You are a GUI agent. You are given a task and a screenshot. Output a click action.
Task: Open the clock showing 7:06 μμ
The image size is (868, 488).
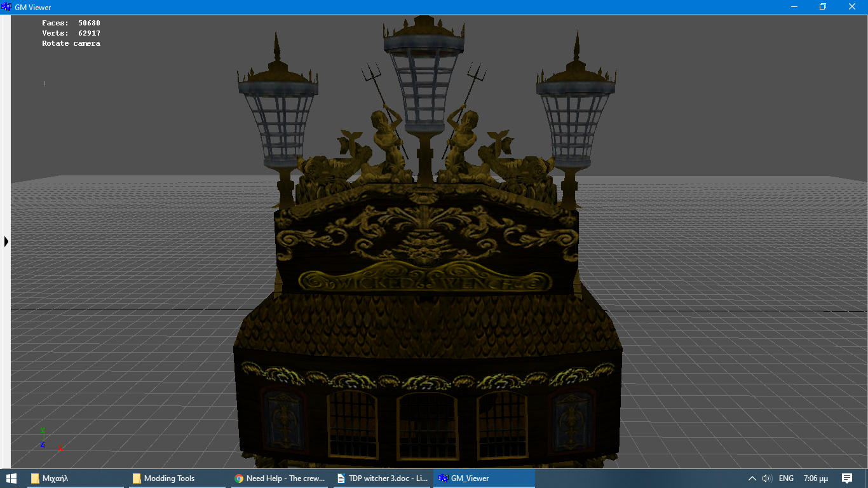(815, 478)
